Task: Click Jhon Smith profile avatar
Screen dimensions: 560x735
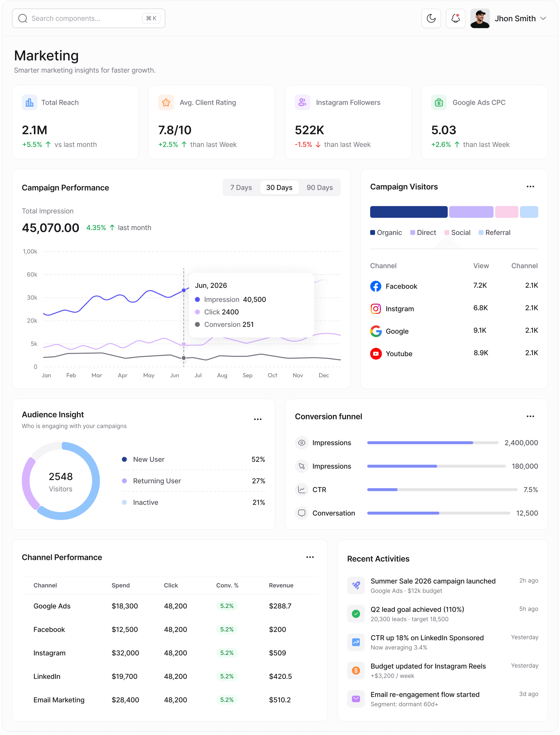Action: pyautogui.click(x=480, y=18)
